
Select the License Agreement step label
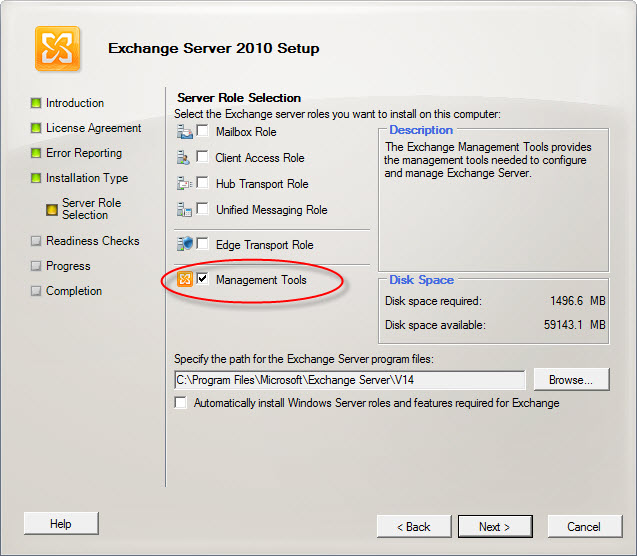click(x=93, y=128)
